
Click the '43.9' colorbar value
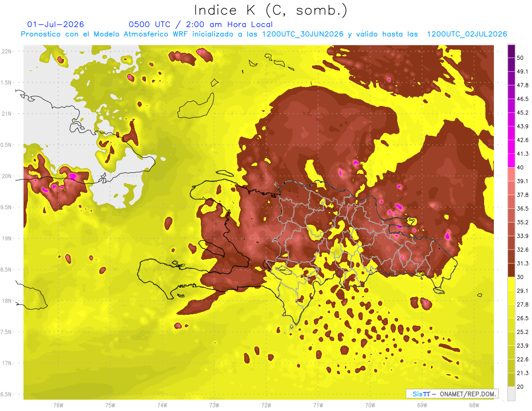tap(522, 126)
